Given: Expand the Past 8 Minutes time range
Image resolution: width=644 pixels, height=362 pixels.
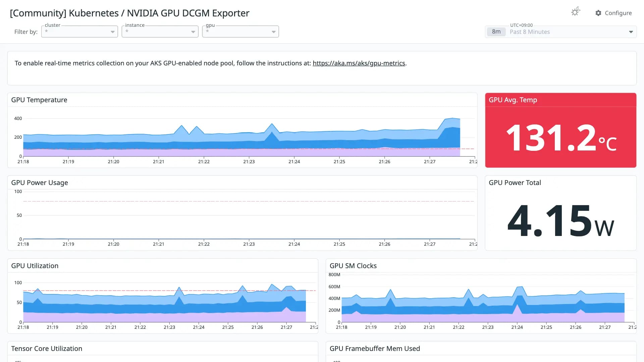Looking at the screenshot, I should [631, 32].
